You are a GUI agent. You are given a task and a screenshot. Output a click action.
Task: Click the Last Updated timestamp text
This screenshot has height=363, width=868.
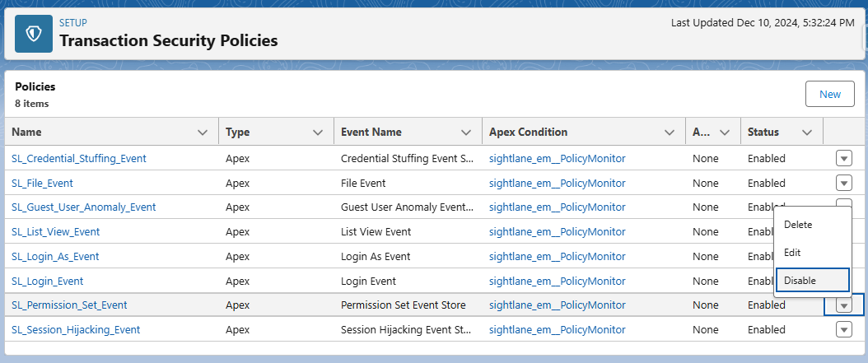tap(763, 23)
